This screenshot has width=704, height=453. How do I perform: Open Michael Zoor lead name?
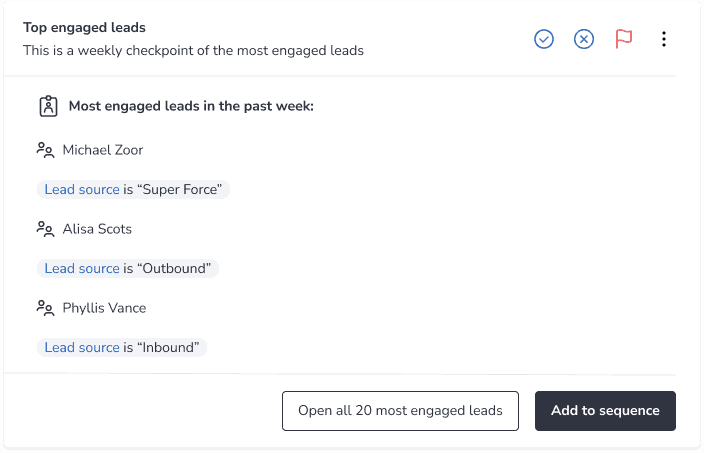pos(103,150)
